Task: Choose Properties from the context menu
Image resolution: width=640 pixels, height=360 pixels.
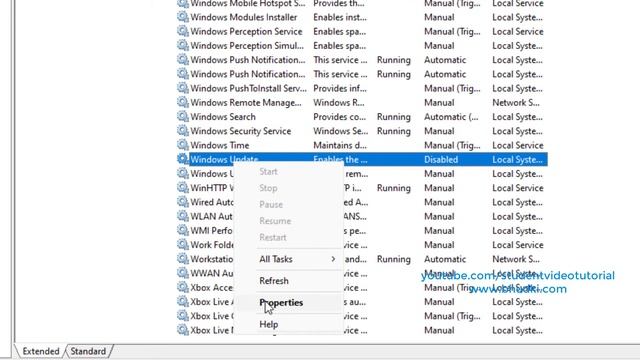Action: pyautogui.click(x=281, y=302)
